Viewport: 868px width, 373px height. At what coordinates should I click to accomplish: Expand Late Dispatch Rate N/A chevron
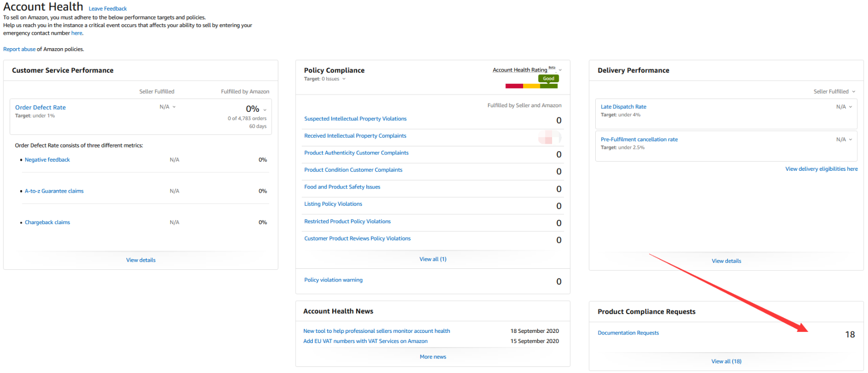pyautogui.click(x=850, y=107)
